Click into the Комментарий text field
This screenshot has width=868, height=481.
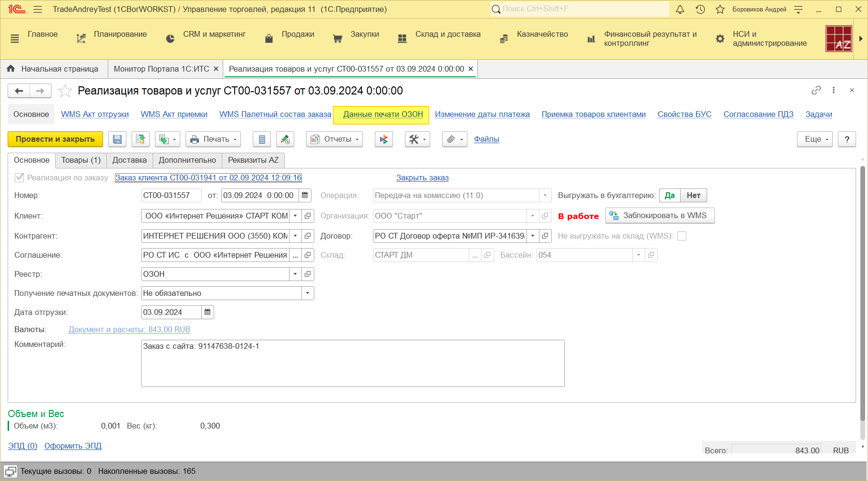tap(352, 363)
